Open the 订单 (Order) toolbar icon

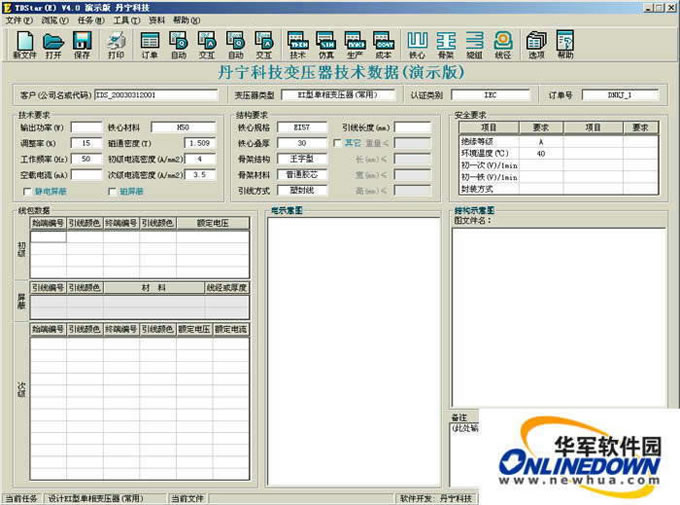click(149, 44)
